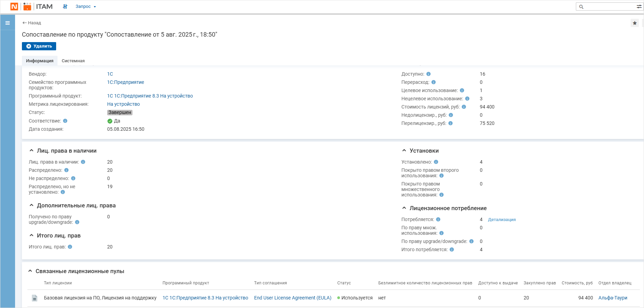Screen dimensions: 644x308
Task: Open the Запрос dropdown menu
Action: 86,7
